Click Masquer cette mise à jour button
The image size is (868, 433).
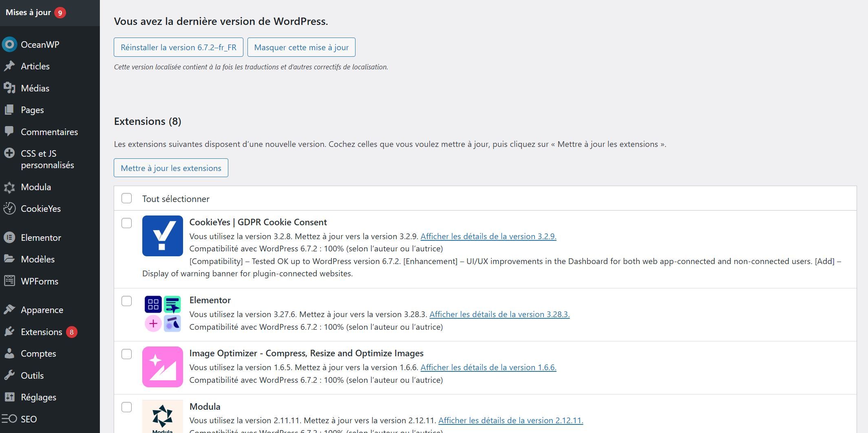tap(301, 47)
